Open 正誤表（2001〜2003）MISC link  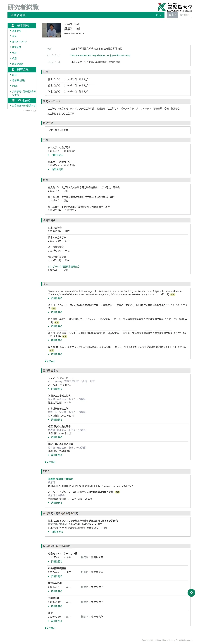pyautogui.click(x=61, y=479)
